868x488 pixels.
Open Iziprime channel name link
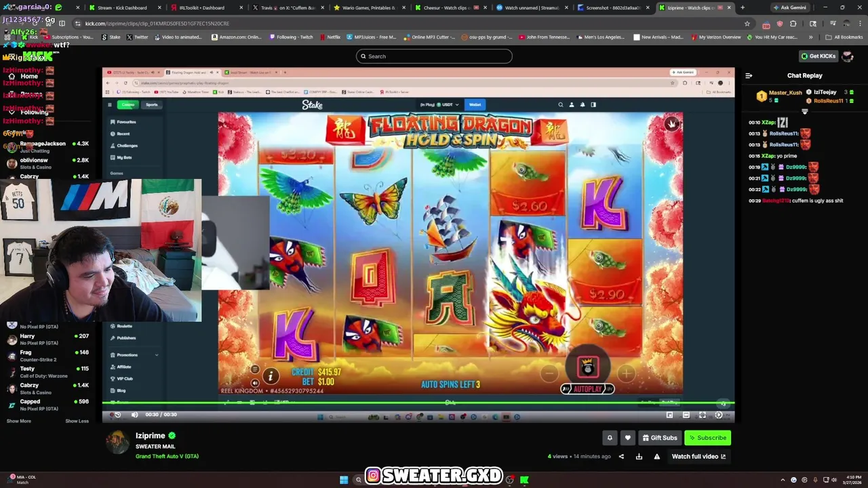click(151, 436)
